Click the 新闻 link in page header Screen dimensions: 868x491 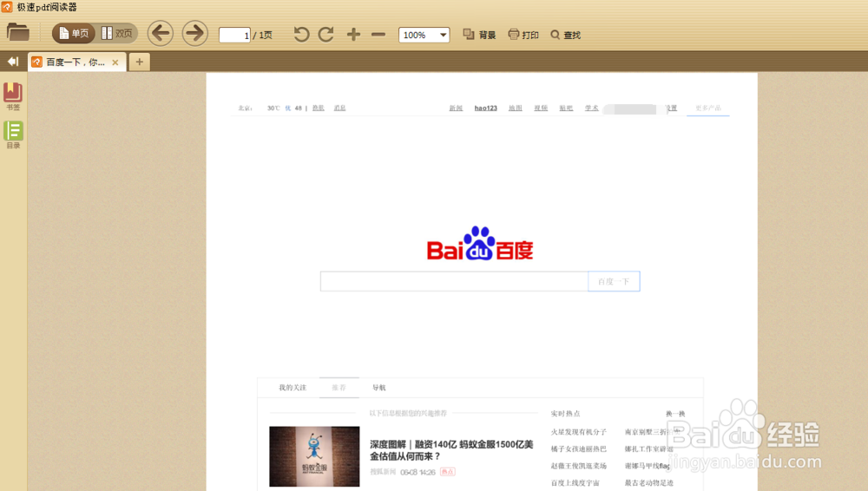pyautogui.click(x=456, y=108)
